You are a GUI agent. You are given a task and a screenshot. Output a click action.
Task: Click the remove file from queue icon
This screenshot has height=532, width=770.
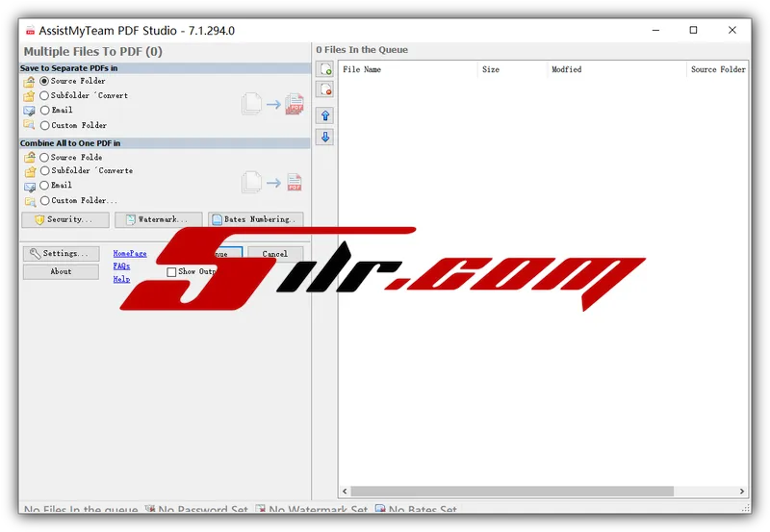(325, 89)
